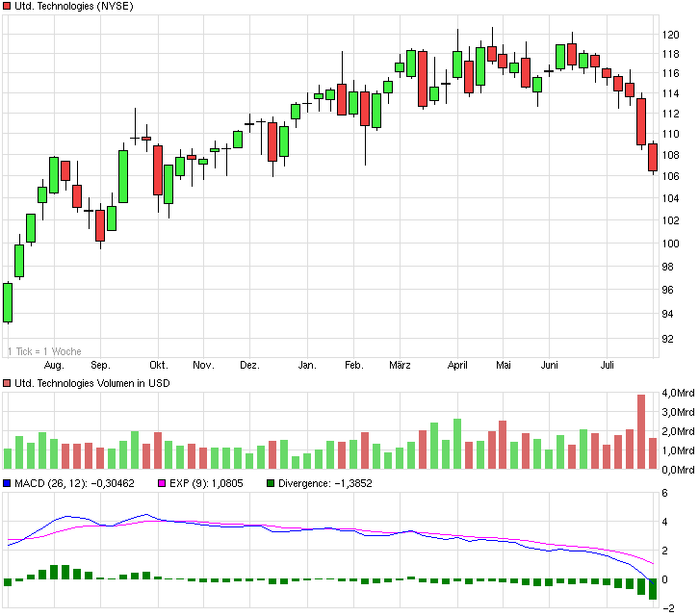The image size is (699, 616).
Task: Click the blue MACD legend square
Action: [6, 483]
